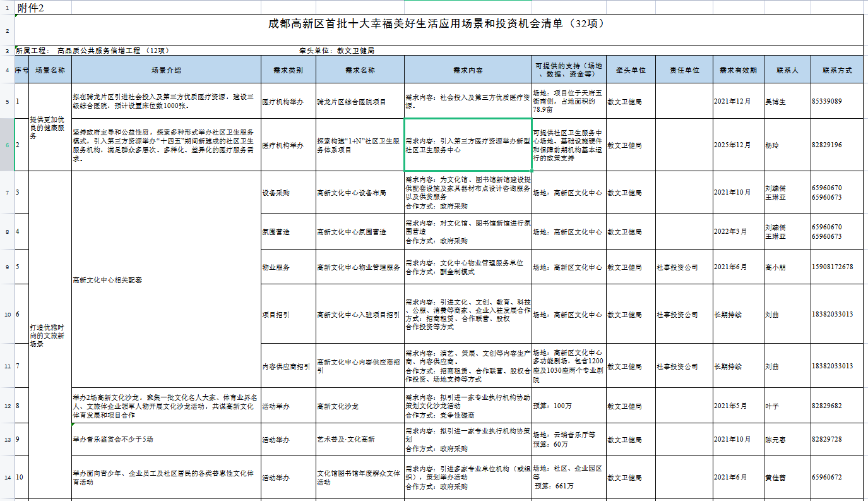Screen dimensions: 868x501
Task: Select the 骑龙片区综合医院项目 cell
Action: click(359, 101)
